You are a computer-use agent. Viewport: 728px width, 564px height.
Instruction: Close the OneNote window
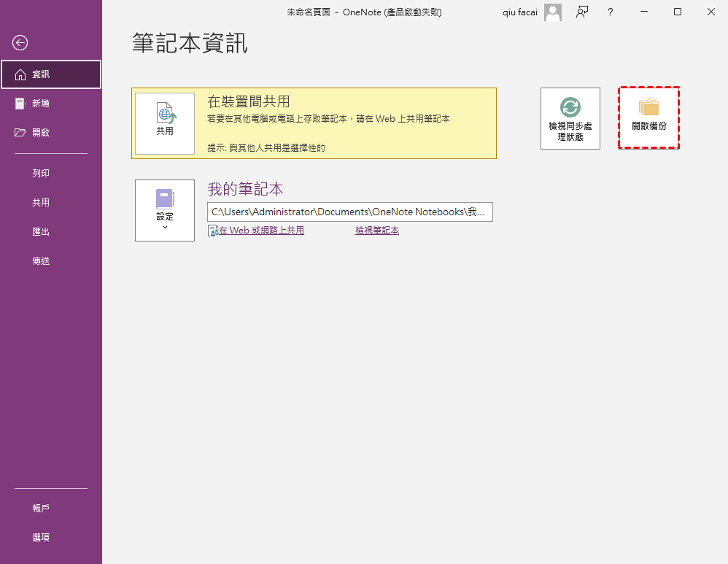710,12
